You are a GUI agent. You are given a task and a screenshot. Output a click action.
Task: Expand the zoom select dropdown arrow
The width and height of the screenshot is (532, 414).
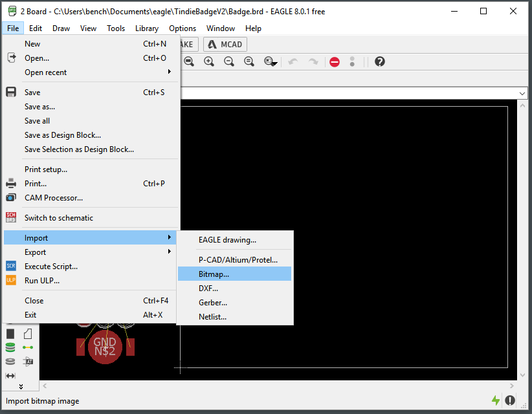point(274,63)
